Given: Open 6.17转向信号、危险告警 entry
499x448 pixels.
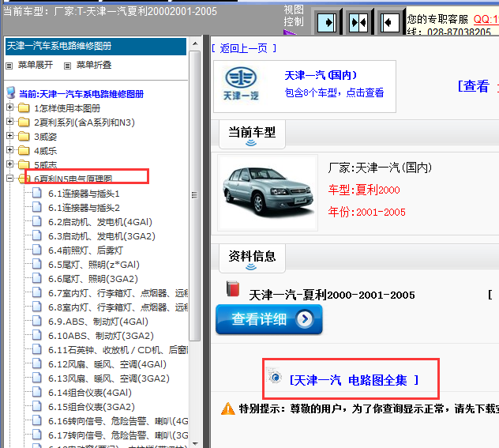Looking at the screenshot, I should click(118, 435).
